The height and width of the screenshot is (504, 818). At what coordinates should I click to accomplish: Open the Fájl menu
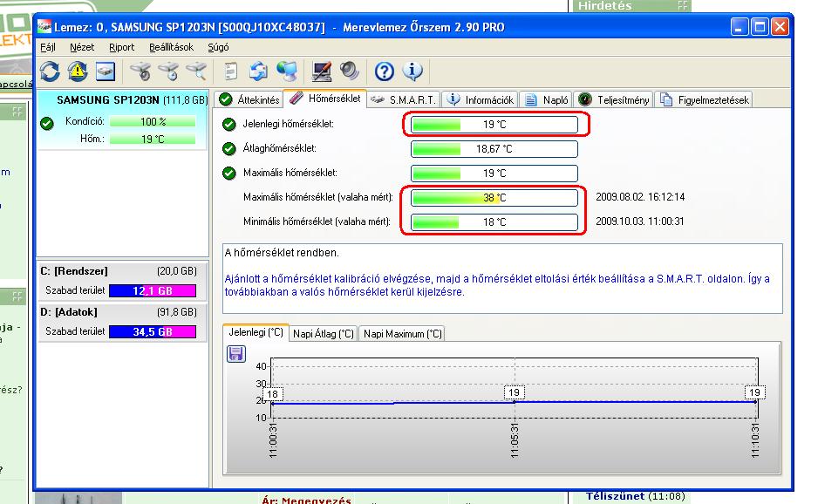[x=48, y=47]
